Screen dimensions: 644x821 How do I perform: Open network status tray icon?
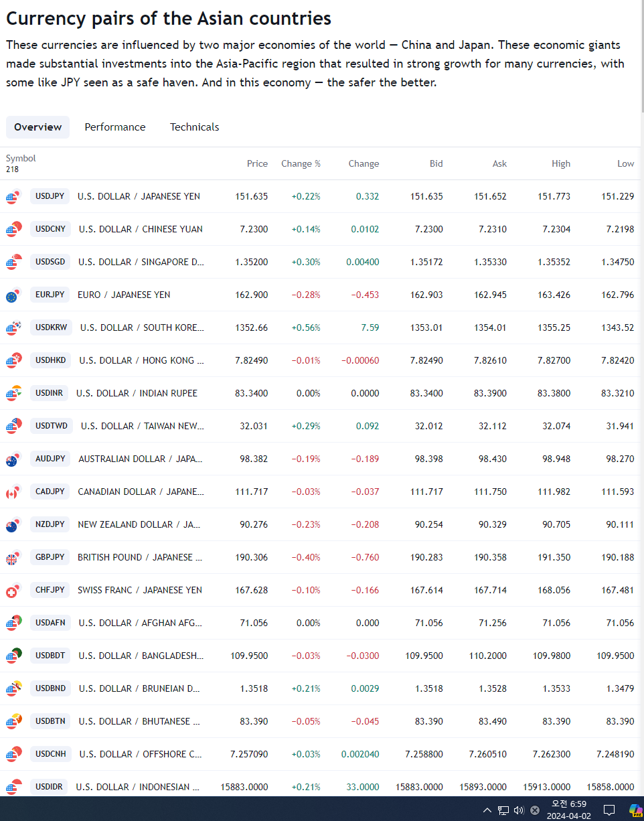point(503,810)
